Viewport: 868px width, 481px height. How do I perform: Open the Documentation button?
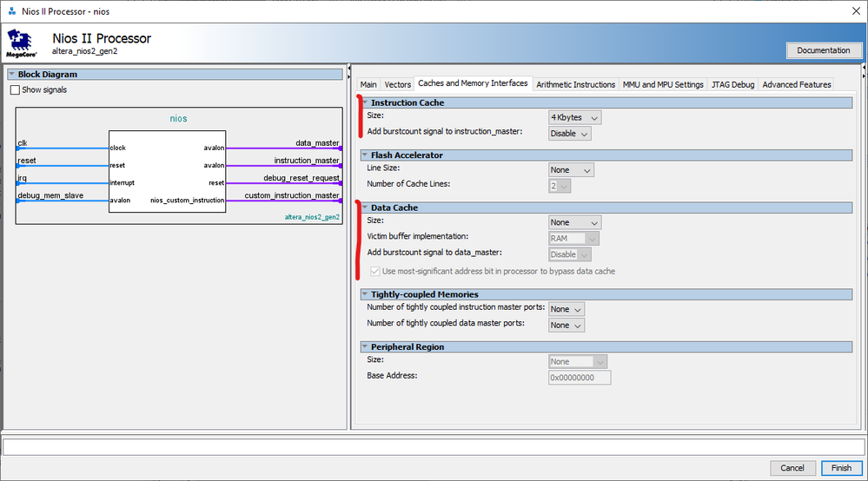[x=823, y=50]
